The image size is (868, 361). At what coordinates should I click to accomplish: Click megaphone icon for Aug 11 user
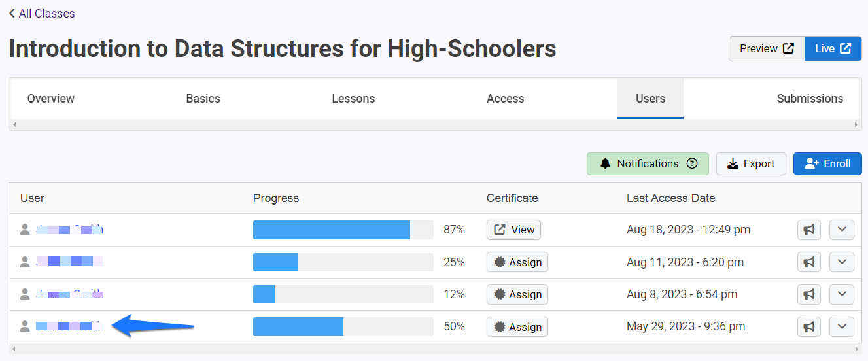(809, 262)
